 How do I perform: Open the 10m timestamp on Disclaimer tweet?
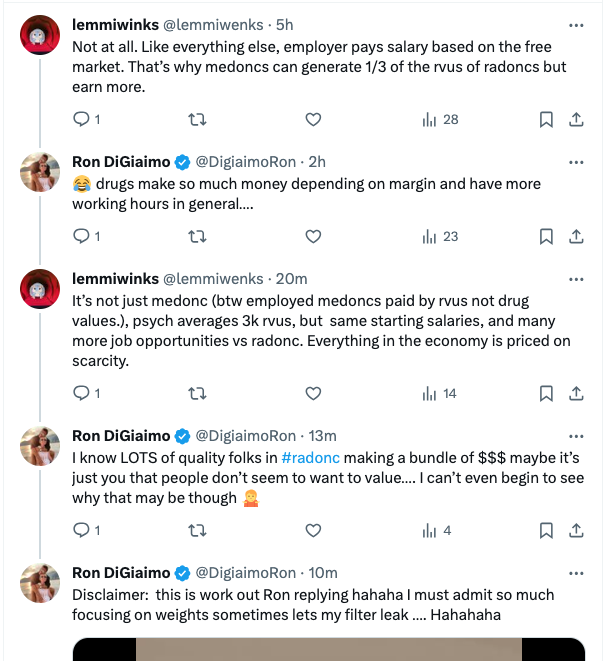(x=323, y=573)
